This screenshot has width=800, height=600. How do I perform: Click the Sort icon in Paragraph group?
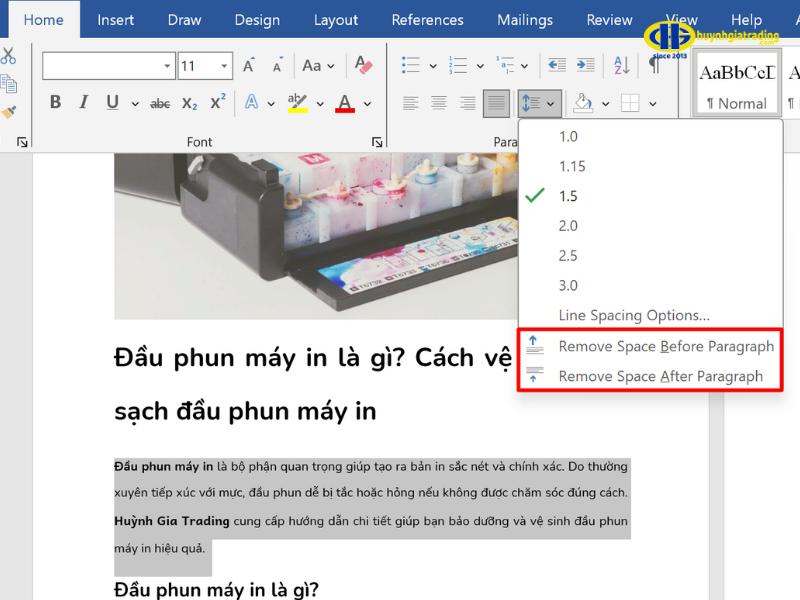[x=621, y=64]
